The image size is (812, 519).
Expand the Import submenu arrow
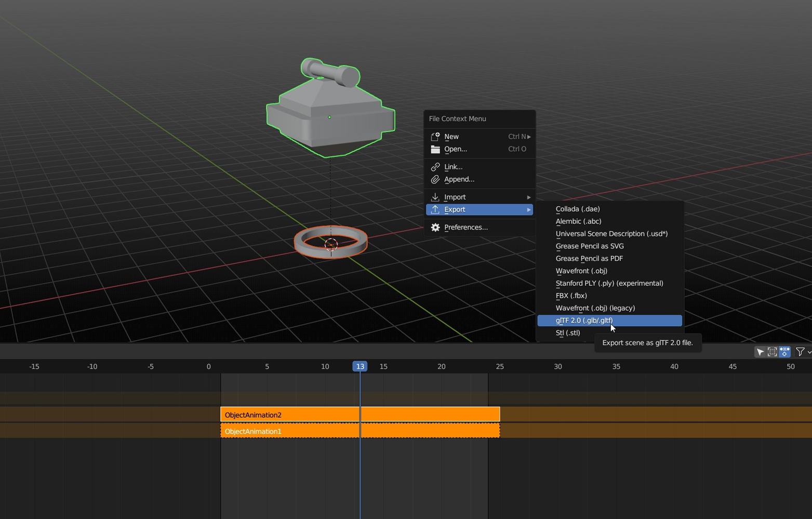point(528,197)
